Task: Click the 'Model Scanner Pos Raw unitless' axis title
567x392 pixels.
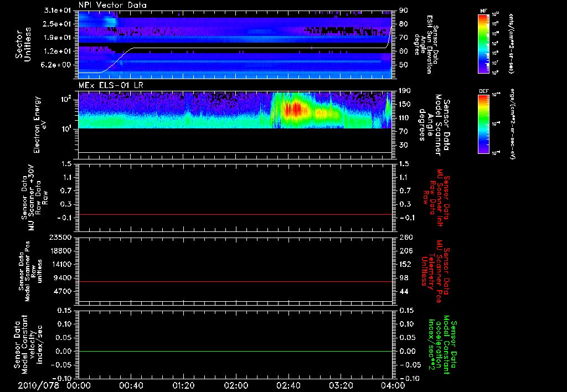Action: (31, 271)
